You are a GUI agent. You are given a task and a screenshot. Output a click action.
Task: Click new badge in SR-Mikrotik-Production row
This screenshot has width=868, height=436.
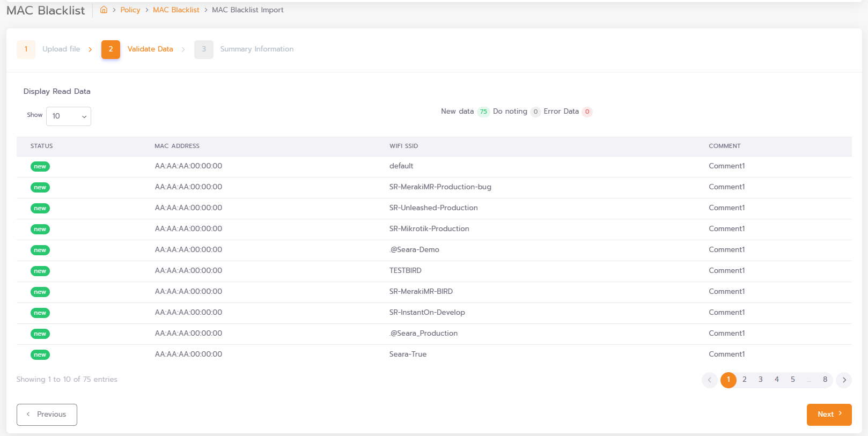pos(40,229)
